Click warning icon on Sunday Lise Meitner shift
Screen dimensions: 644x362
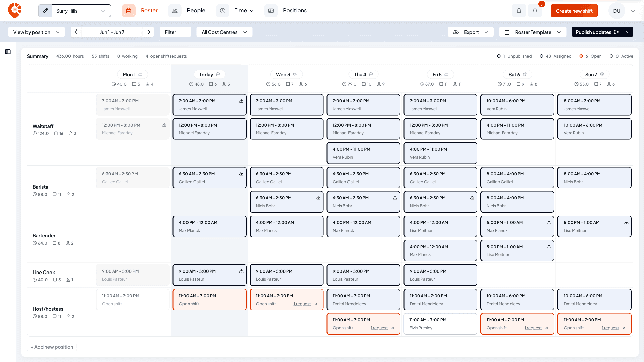click(x=626, y=223)
